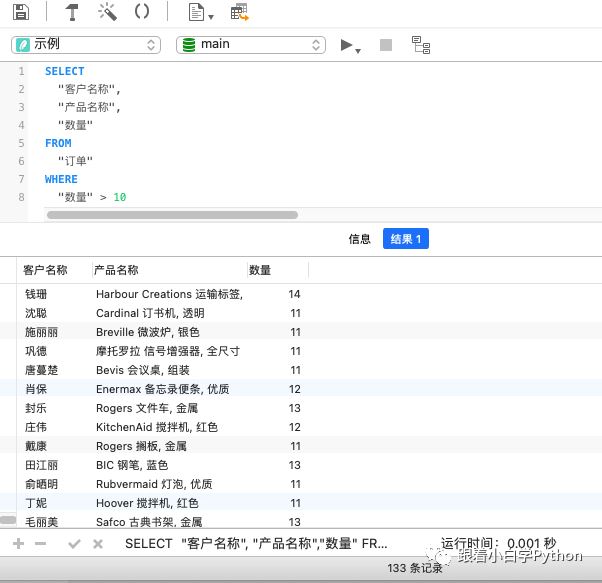Screen dimensions: 602x583
Task: Open the text document dropdown in toolbar
Action: tap(201, 13)
